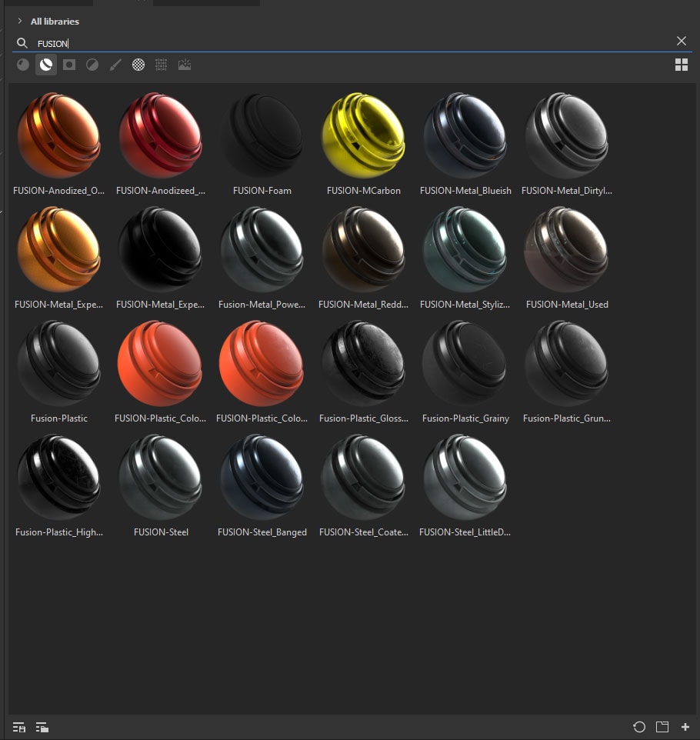Select golden FUSION-Metal_Expe... material
The image size is (700, 740).
[x=58, y=258]
